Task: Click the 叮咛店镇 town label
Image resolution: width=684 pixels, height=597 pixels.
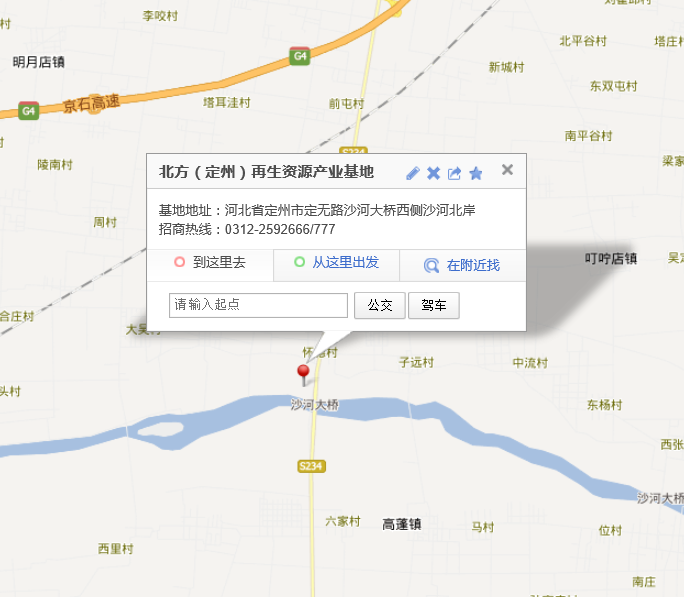Action: (x=611, y=258)
